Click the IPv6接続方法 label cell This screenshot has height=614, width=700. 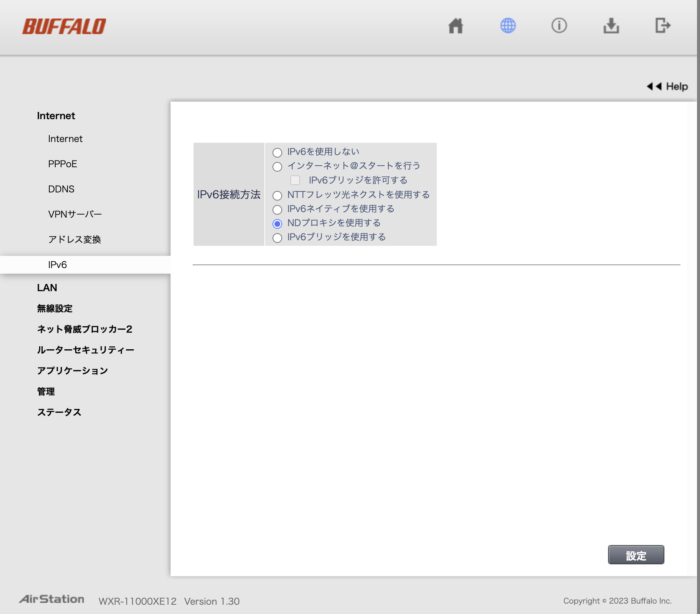click(x=229, y=194)
